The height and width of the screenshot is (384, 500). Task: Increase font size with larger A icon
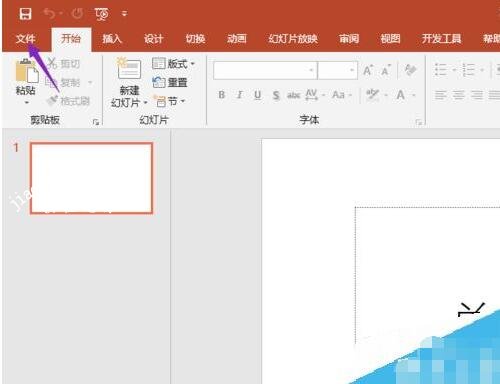click(368, 70)
